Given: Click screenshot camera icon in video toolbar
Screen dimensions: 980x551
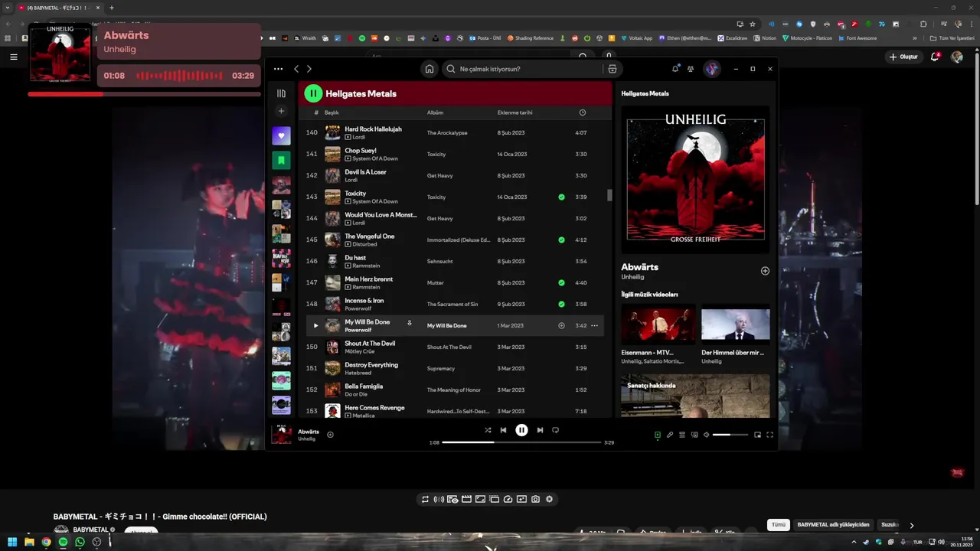Looking at the screenshot, I should 535,499.
